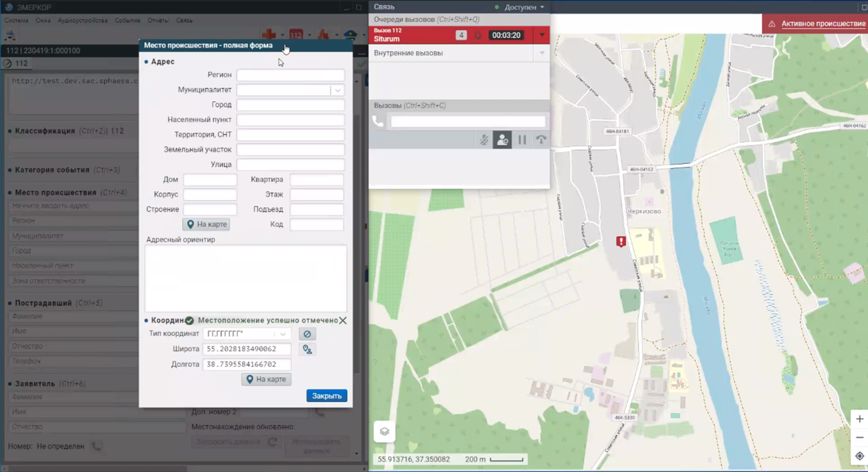Viewport: 868px width, 472px height.
Task: Open the dropdown arrow beside the 112 icon
Action: [309, 35]
